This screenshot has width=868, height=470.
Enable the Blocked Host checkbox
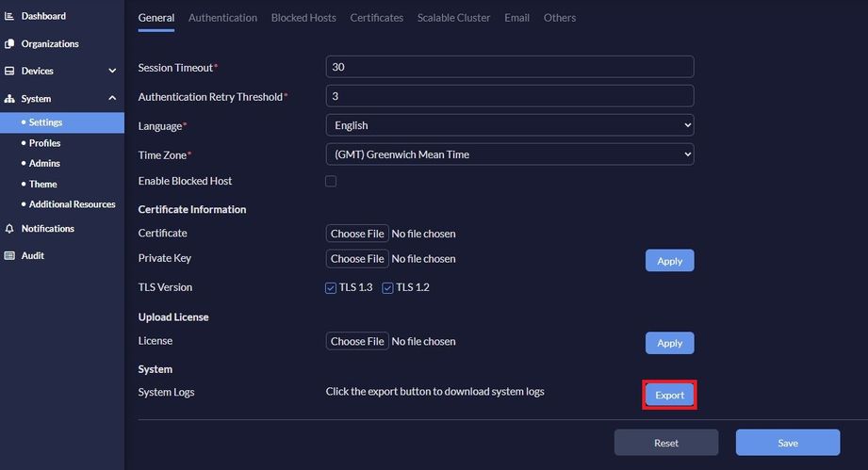click(x=331, y=181)
